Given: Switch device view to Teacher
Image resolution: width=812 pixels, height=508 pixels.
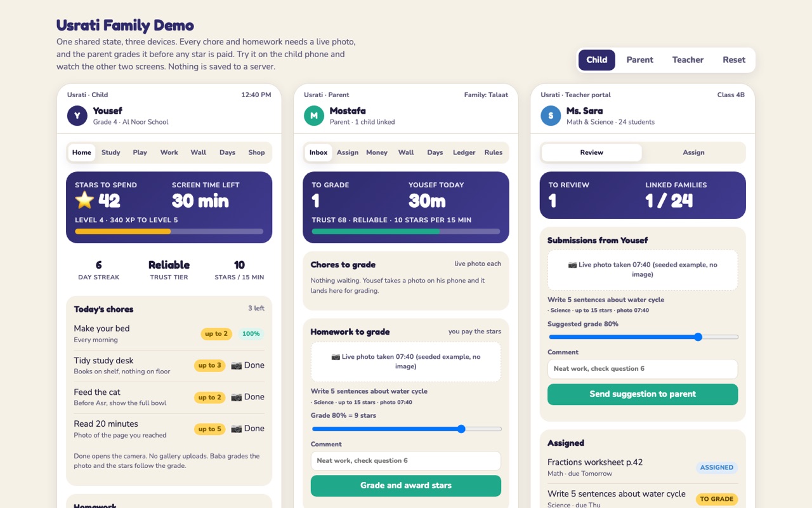Looking at the screenshot, I should [688, 60].
